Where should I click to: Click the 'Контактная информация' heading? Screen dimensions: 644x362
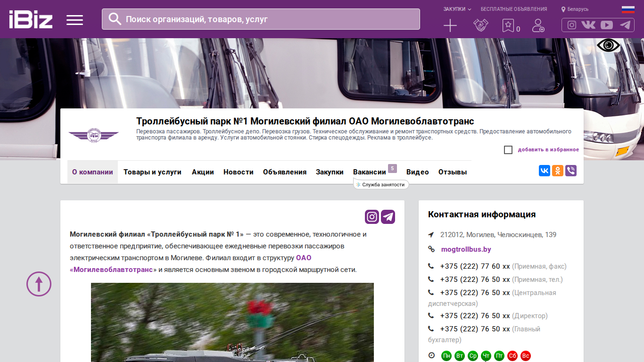(482, 214)
